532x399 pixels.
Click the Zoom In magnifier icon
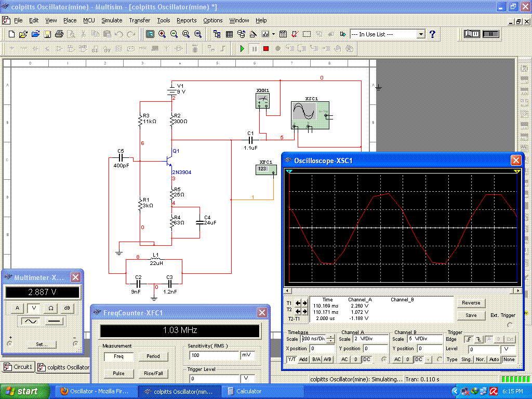pos(162,34)
